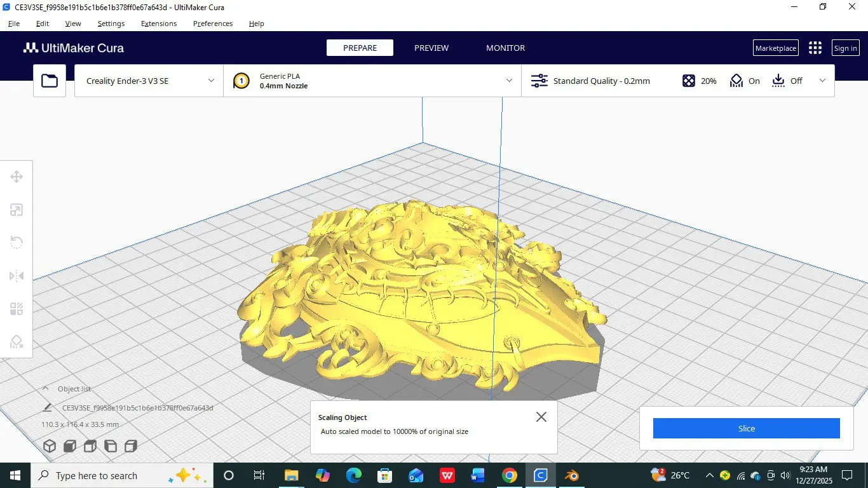
Task: Open the Per Model Settings tool
Action: click(x=17, y=309)
